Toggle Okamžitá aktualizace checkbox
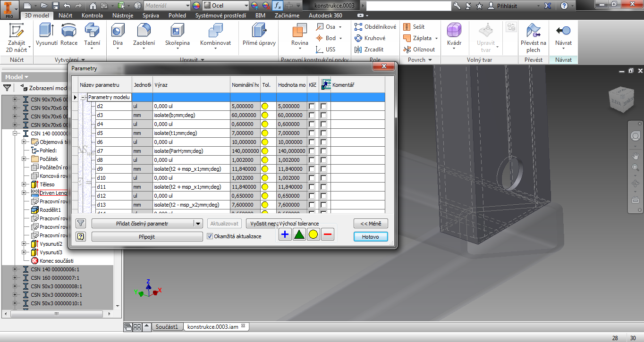The image size is (644, 342). (210, 236)
